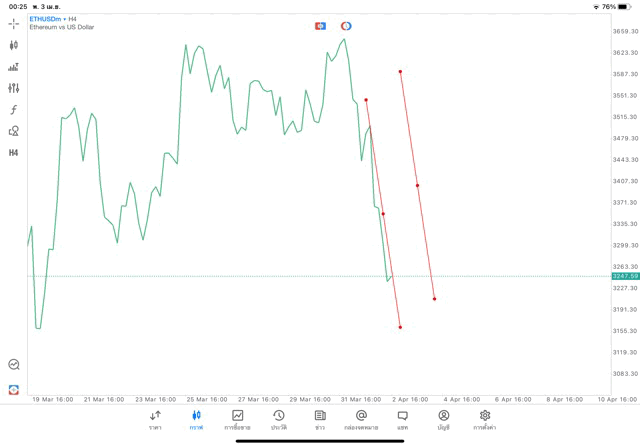Open chart settings sliders icon
Screen dimensions: 640x447
[x=13, y=88]
